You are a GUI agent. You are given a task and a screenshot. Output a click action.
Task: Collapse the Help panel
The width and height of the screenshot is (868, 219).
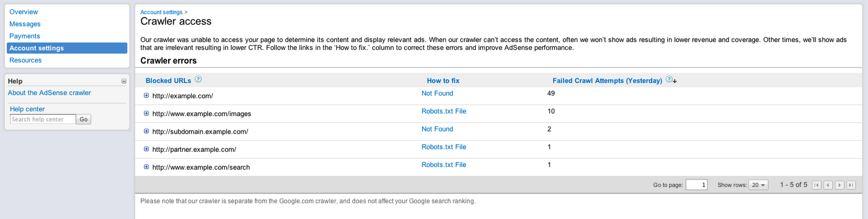coord(124,81)
